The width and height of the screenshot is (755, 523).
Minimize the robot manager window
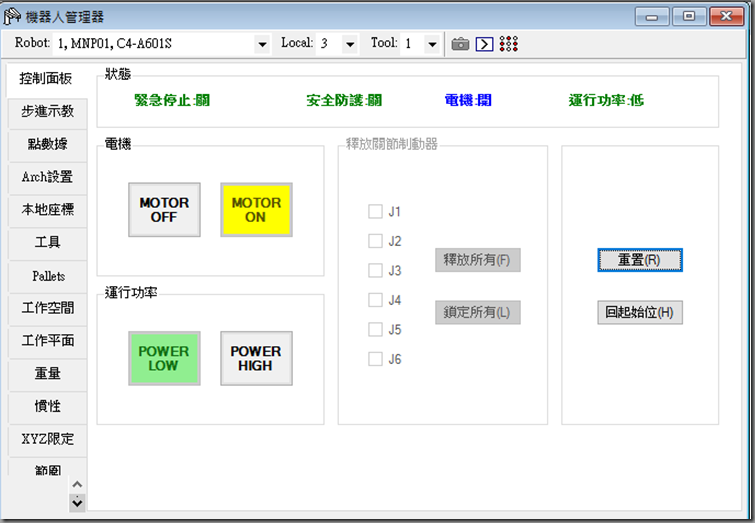652,17
